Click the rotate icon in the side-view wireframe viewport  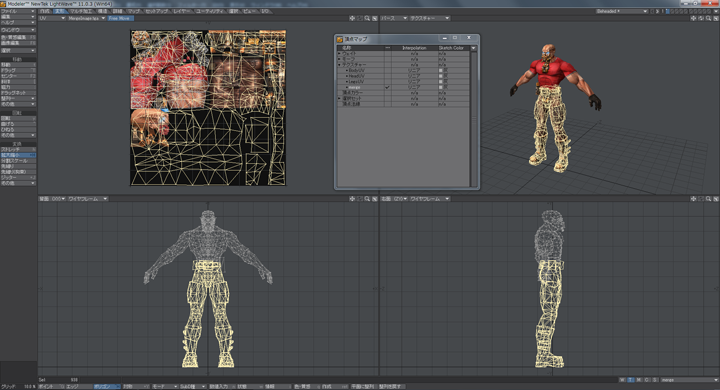pos(701,199)
